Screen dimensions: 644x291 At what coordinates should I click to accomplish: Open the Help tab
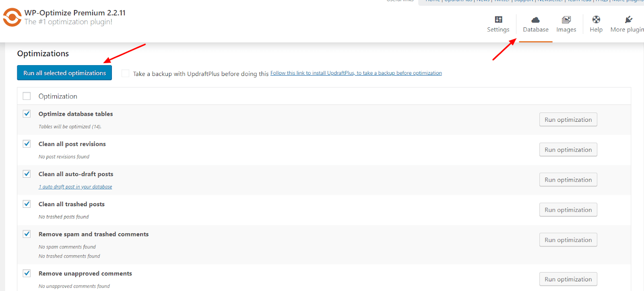coord(596,25)
